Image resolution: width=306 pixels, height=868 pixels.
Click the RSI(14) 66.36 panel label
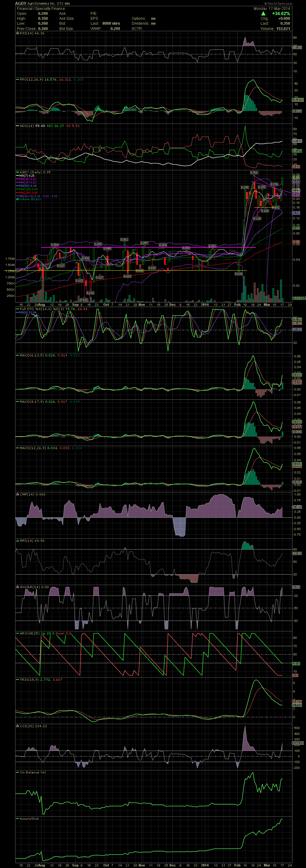[x=32, y=33]
